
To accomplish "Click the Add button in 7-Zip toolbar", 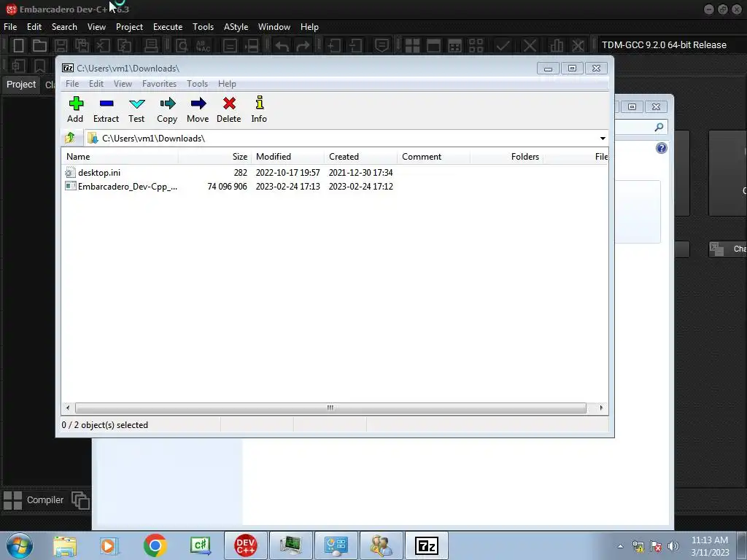I will click(x=75, y=109).
